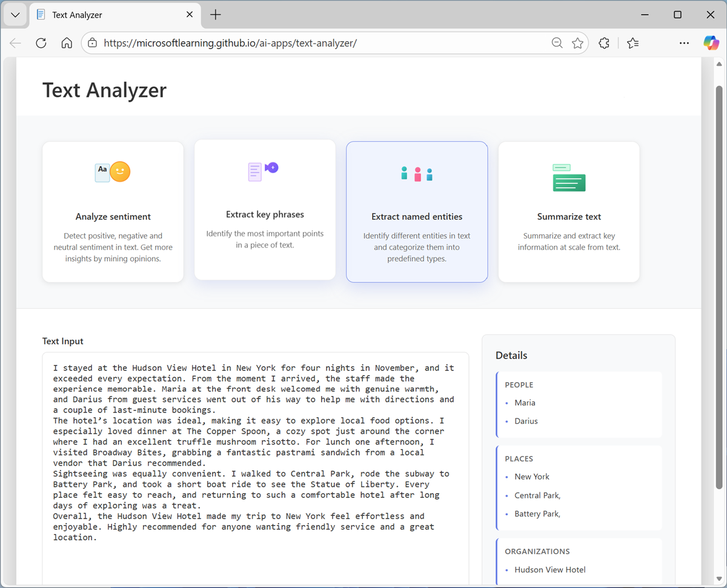Open the tab search dropdown arrow
This screenshot has height=588, width=727.
[x=15, y=15]
